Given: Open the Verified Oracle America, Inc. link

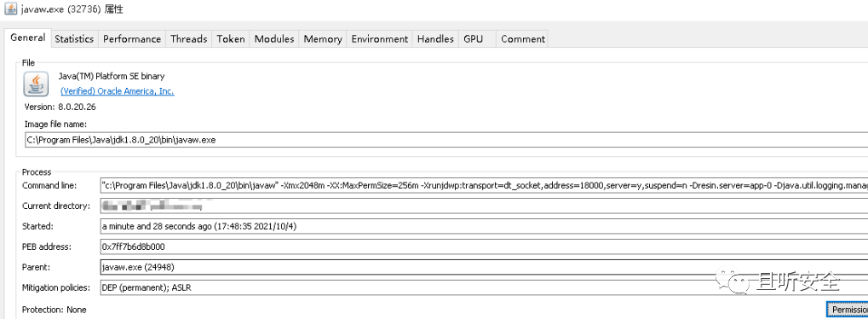Looking at the screenshot, I should (117, 91).
